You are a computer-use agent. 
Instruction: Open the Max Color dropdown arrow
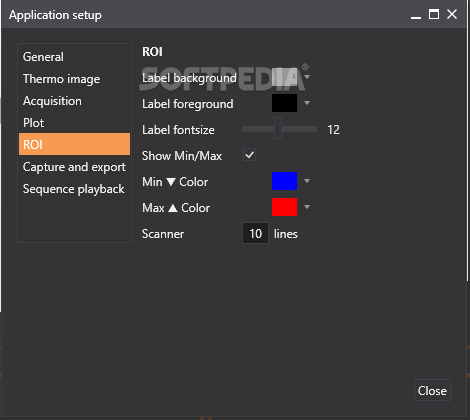coord(307,207)
